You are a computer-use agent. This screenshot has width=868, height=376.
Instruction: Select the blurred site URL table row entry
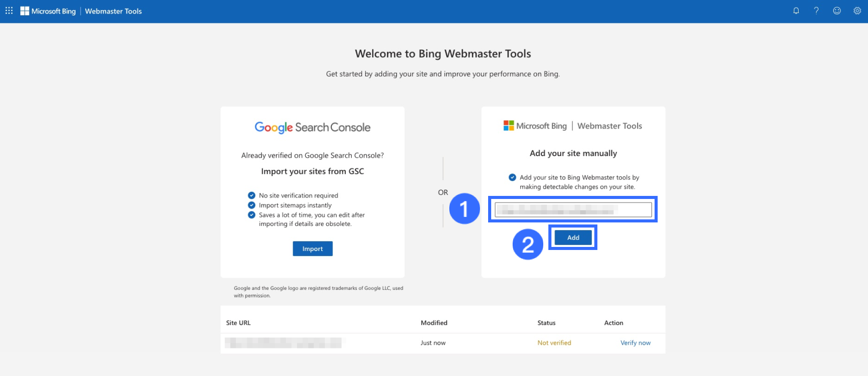click(x=284, y=343)
